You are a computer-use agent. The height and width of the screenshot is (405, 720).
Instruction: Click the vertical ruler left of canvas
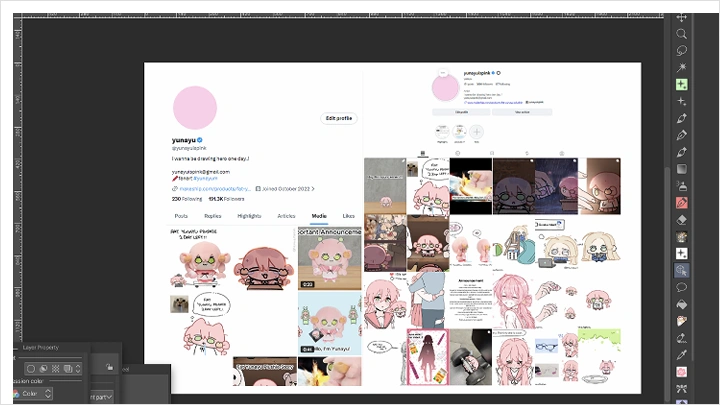[x=17, y=179]
